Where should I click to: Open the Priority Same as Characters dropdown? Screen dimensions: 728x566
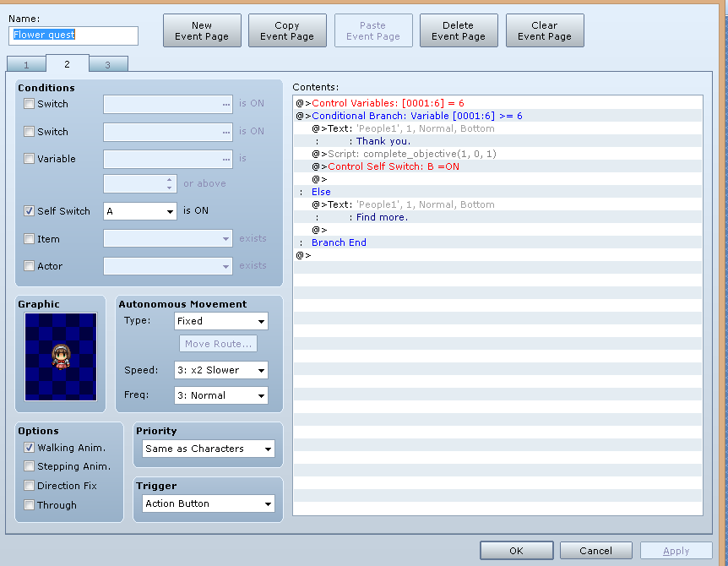[209, 449]
